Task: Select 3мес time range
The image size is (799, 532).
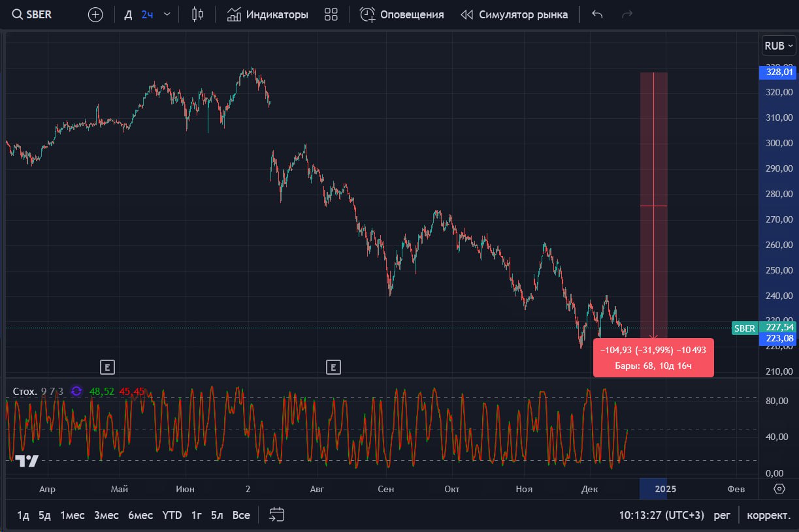Action: (106, 515)
